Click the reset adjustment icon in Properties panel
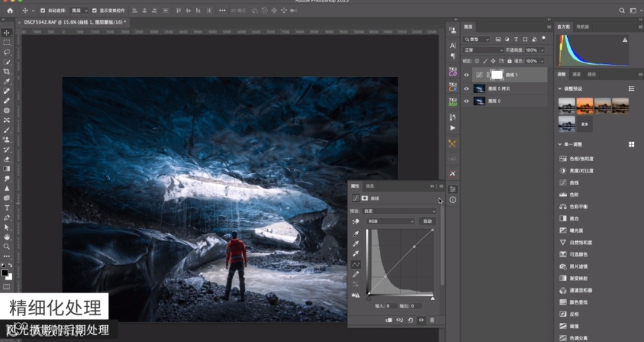This screenshot has width=644, height=342. [x=410, y=320]
